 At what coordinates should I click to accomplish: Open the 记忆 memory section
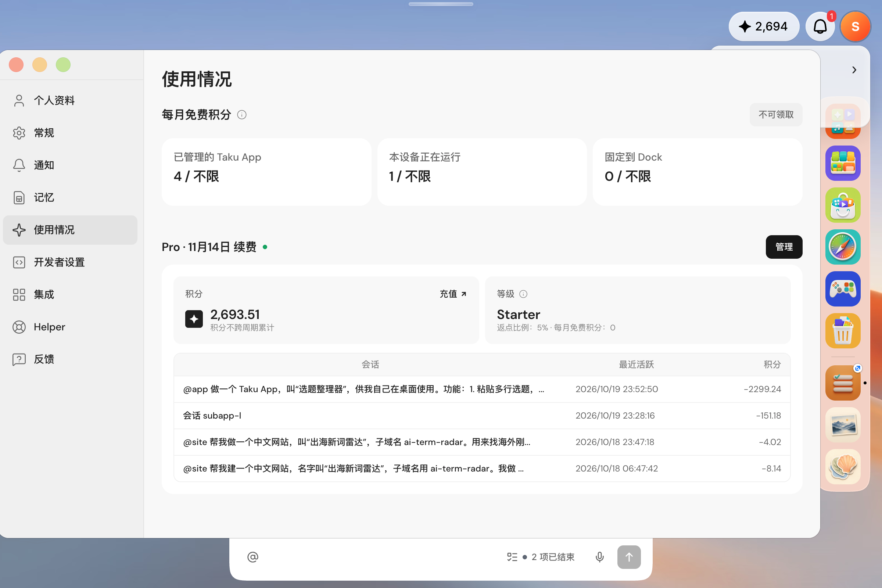(70, 198)
